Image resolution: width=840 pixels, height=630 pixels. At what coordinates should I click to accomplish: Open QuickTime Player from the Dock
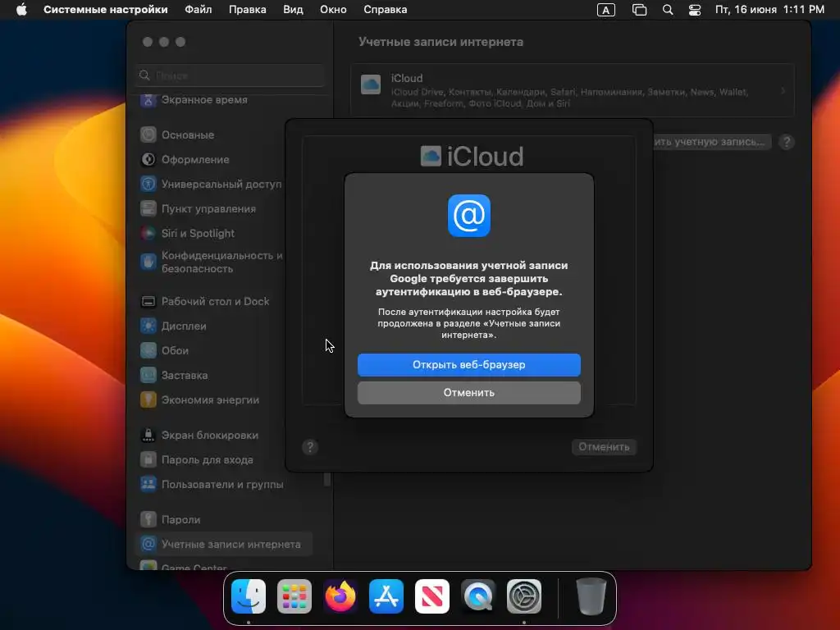pos(478,596)
